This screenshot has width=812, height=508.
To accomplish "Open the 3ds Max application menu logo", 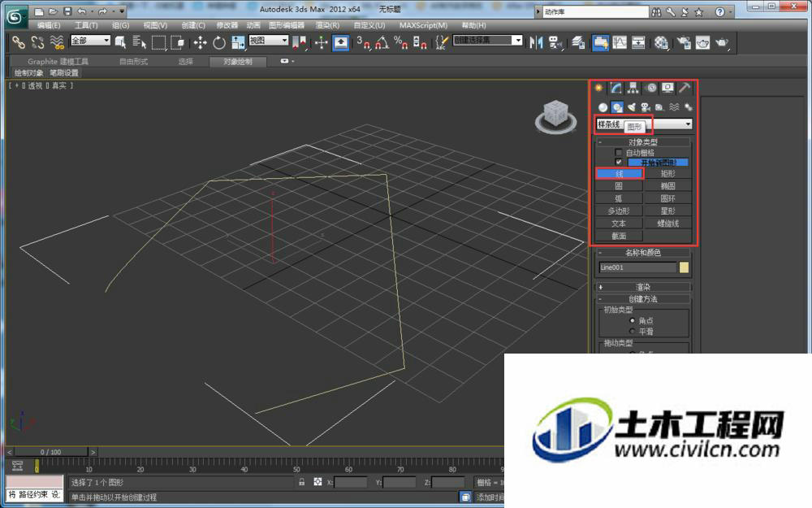I will 16,17.
